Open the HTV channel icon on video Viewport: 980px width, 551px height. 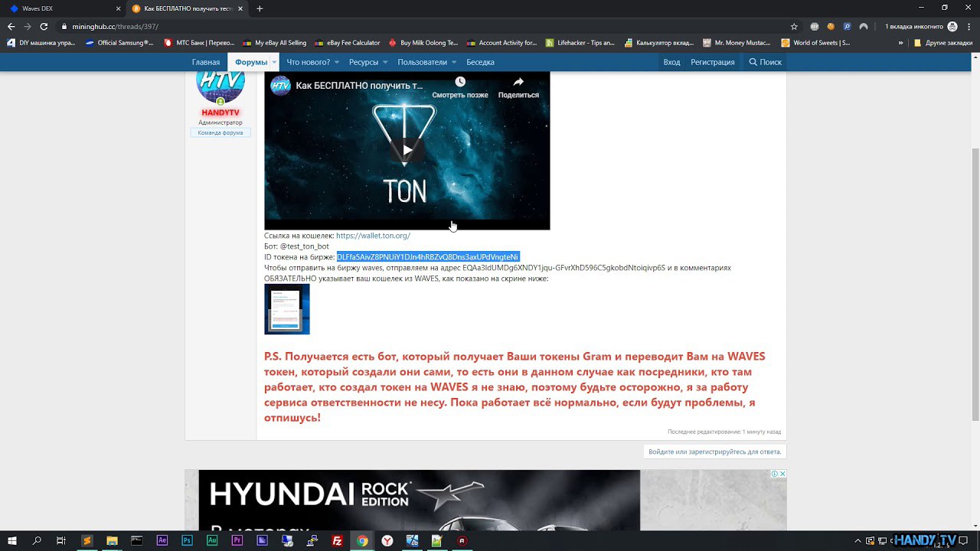[x=281, y=86]
